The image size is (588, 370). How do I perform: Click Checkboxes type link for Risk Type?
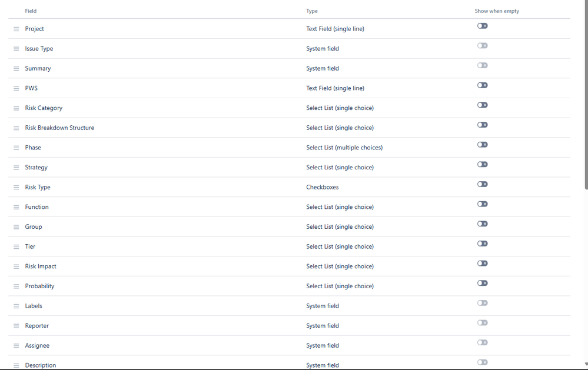(x=323, y=186)
